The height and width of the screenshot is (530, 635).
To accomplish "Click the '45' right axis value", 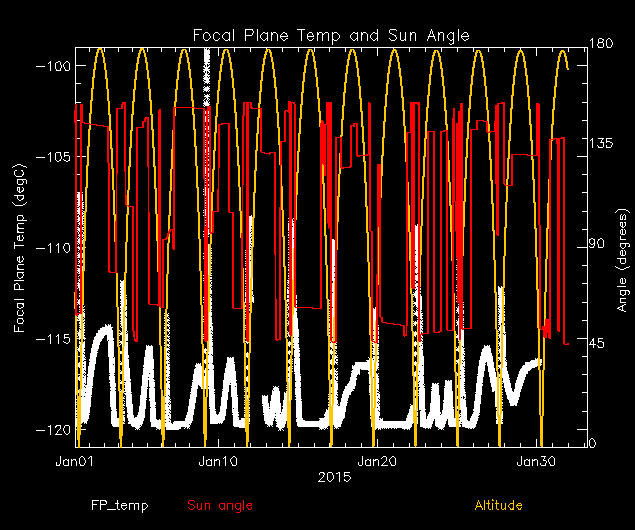I will tap(598, 343).
